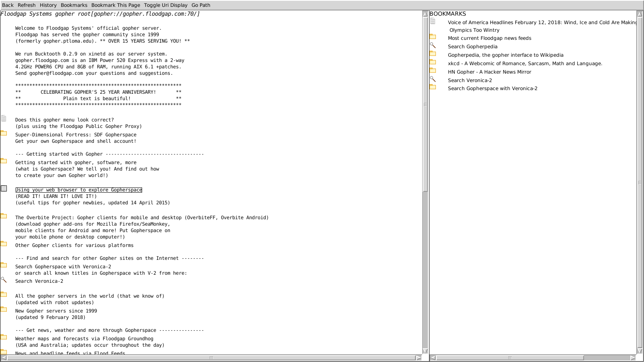Click the Back menu item
Image resolution: width=644 pixels, height=362 pixels.
pos(8,5)
